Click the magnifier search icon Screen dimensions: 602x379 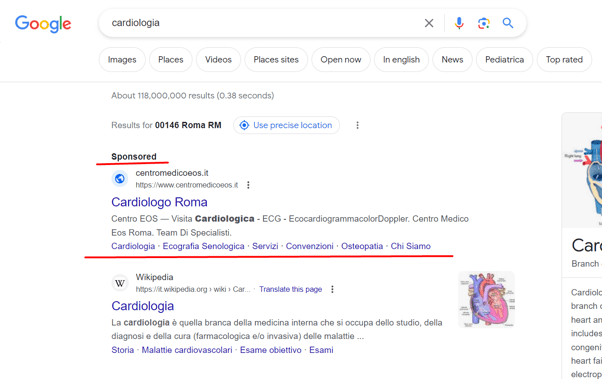pos(508,23)
